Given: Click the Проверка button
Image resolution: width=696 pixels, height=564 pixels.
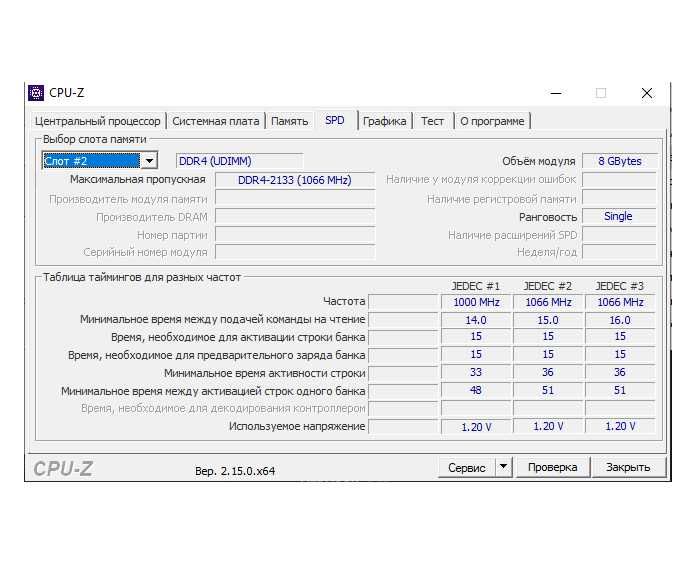Looking at the screenshot, I should point(553,467).
